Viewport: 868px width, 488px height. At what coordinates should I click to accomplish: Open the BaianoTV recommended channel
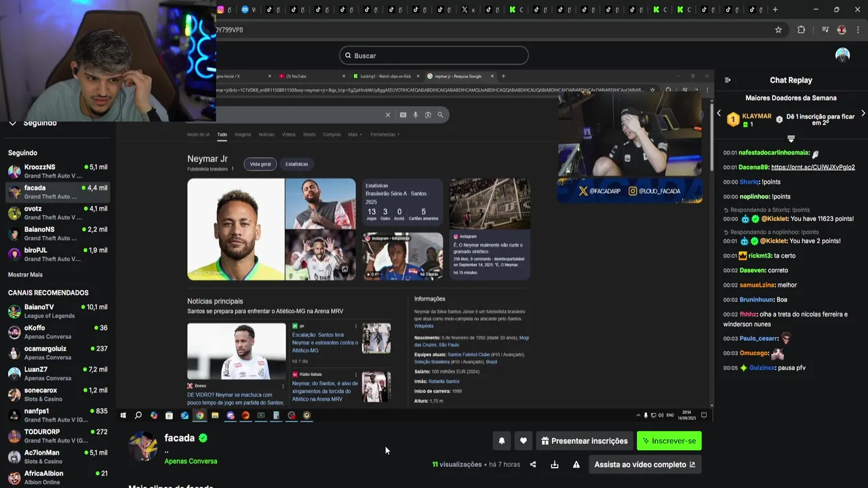(x=58, y=311)
